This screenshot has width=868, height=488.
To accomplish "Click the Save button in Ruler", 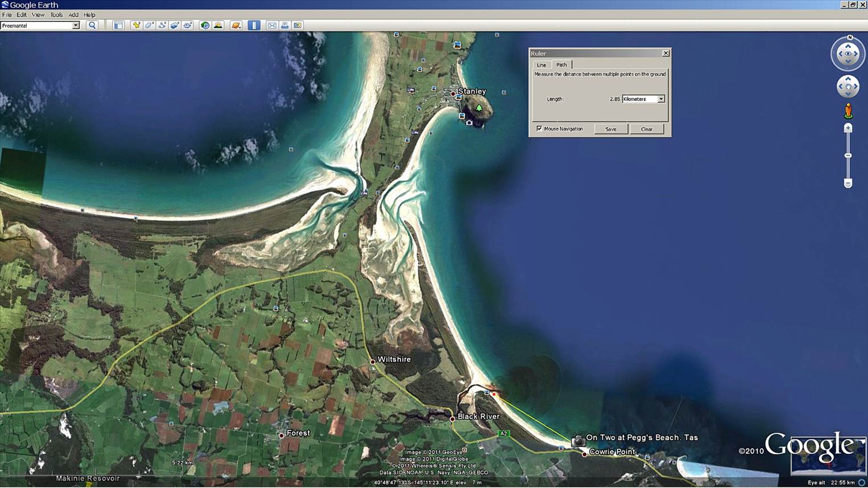I will [x=611, y=129].
